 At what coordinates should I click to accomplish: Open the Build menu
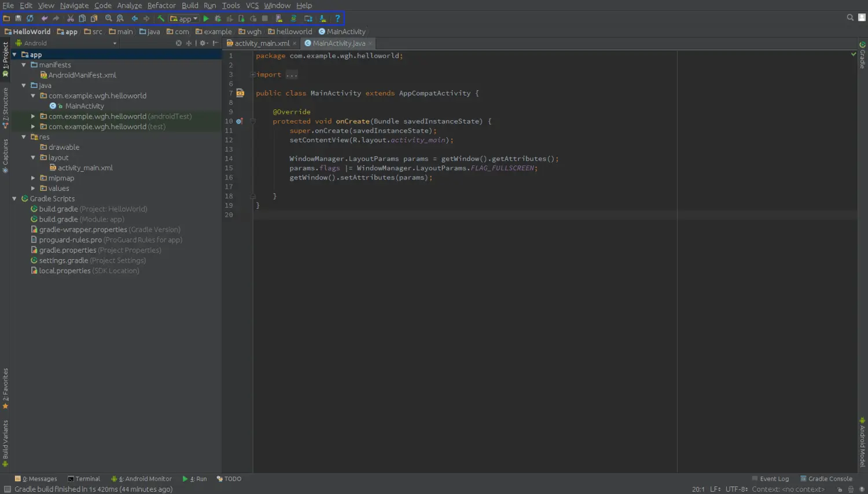[x=190, y=5]
